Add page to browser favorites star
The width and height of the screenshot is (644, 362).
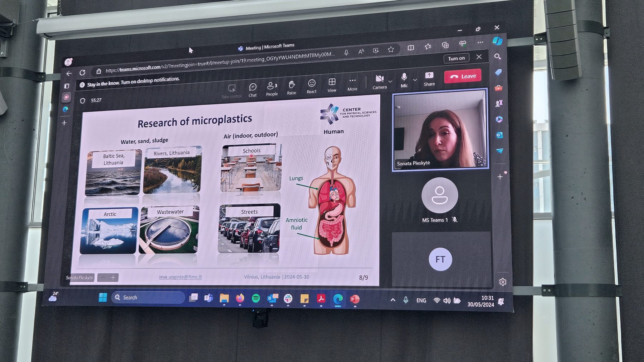(391, 50)
